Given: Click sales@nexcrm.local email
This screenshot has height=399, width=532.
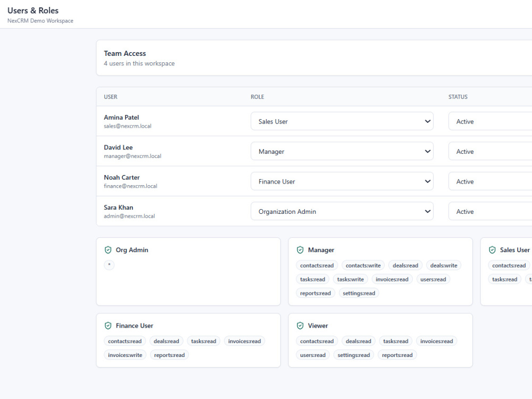Looking at the screenshot, I should pos(128,126).
